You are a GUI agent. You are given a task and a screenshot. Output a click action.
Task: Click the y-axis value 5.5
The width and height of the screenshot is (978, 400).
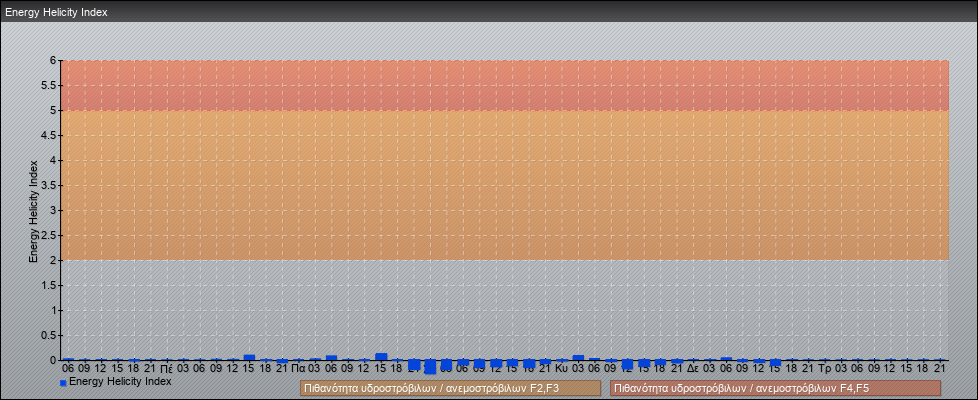pos(49,85)
